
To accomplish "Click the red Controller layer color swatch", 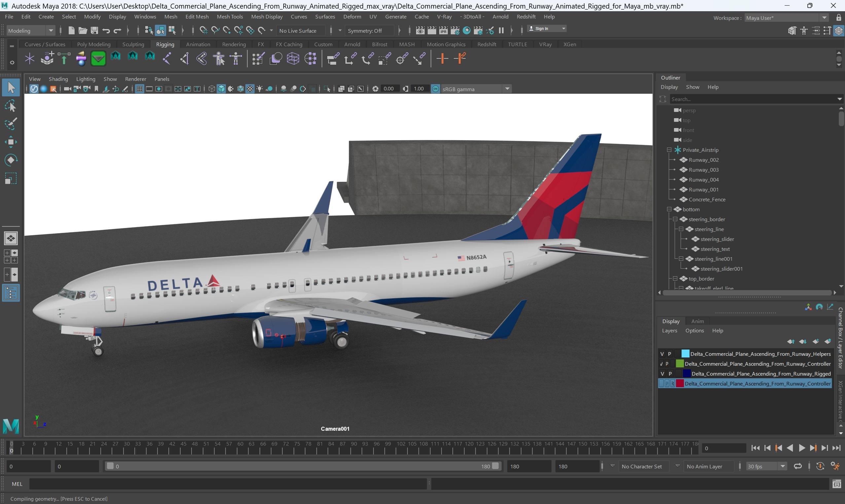I will (680, 384).
